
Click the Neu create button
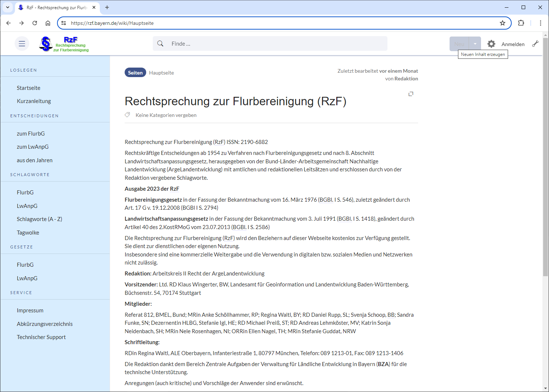tap(459, 44)
